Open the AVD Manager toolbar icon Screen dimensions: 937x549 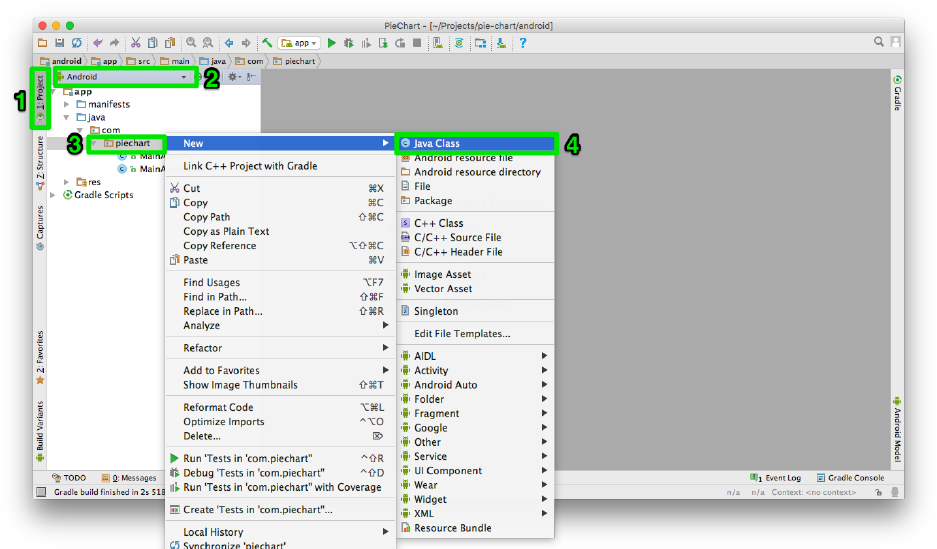[438, 43]
